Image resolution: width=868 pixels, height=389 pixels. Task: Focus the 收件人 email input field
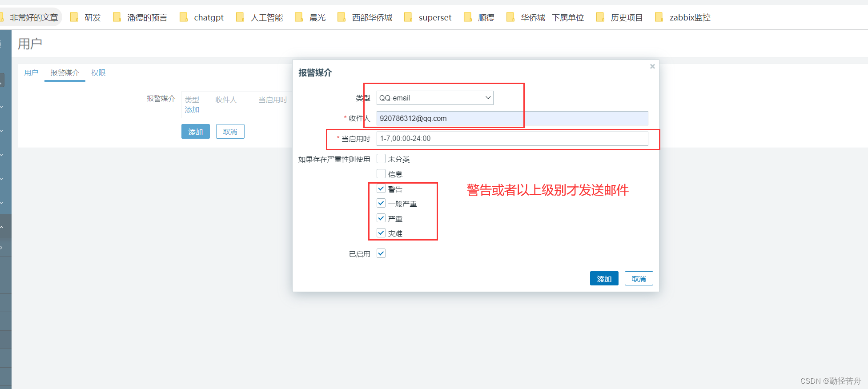click(512, 118)
